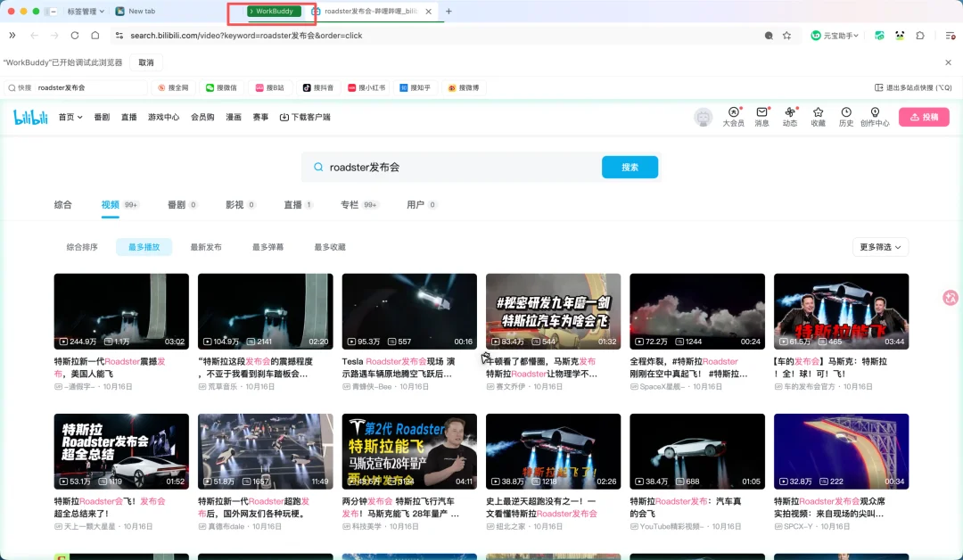Click the lens search icon in address bar
Image resolution: width=963 pixels, height=560 pixels.
coord(769,36)
